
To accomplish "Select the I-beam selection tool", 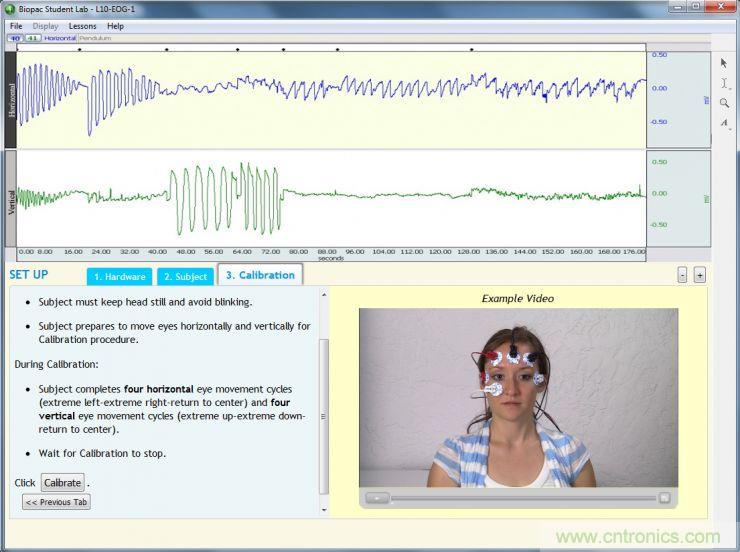I will (724, 83).
